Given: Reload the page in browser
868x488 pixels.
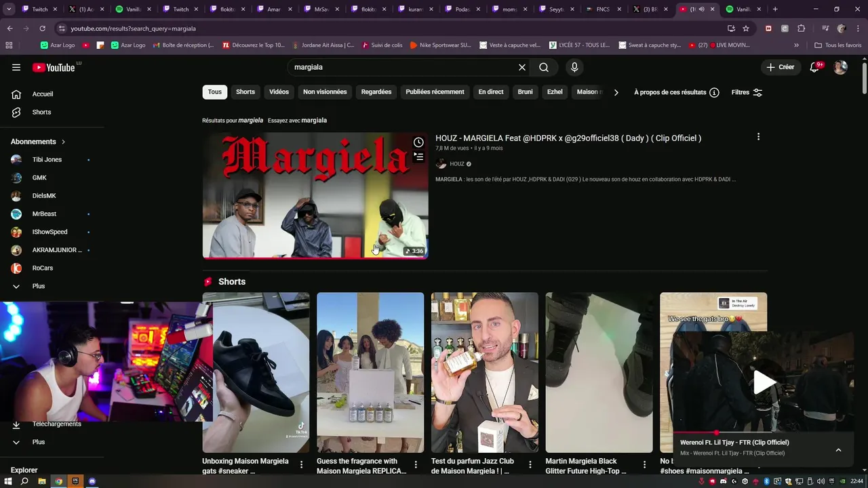Looking at the screenshot, I should 42,28.
